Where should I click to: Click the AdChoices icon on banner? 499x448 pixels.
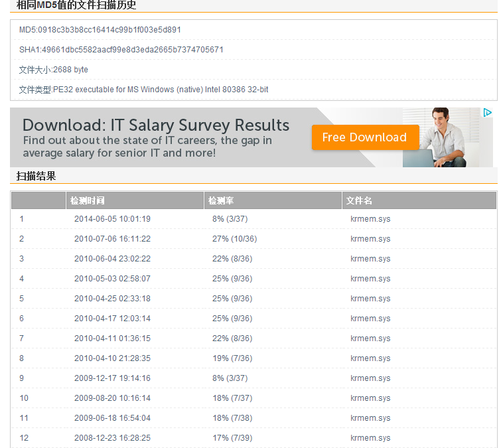coord(487,112)
